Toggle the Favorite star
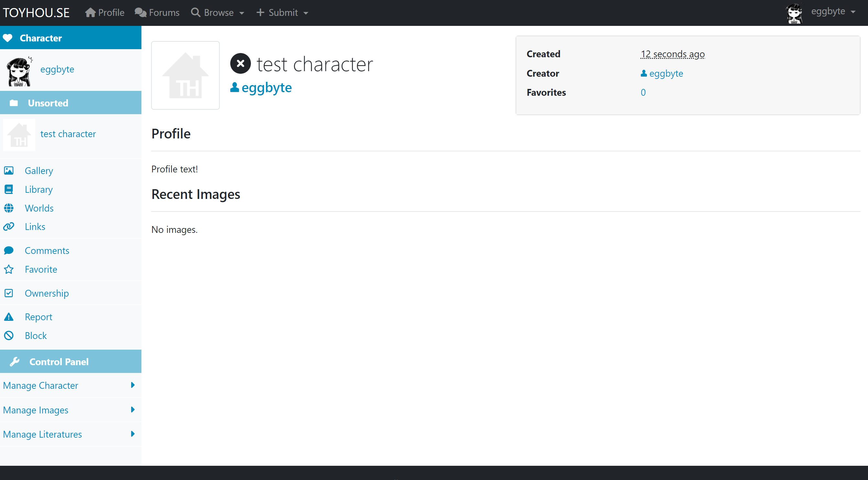The width and height of the screenshot is (868, 480). (9, 269)
